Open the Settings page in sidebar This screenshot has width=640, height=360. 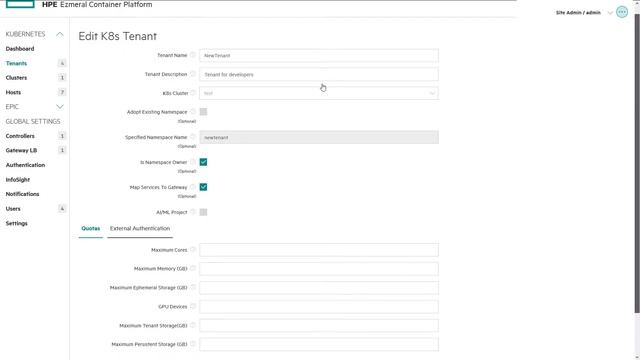(16, 223)
